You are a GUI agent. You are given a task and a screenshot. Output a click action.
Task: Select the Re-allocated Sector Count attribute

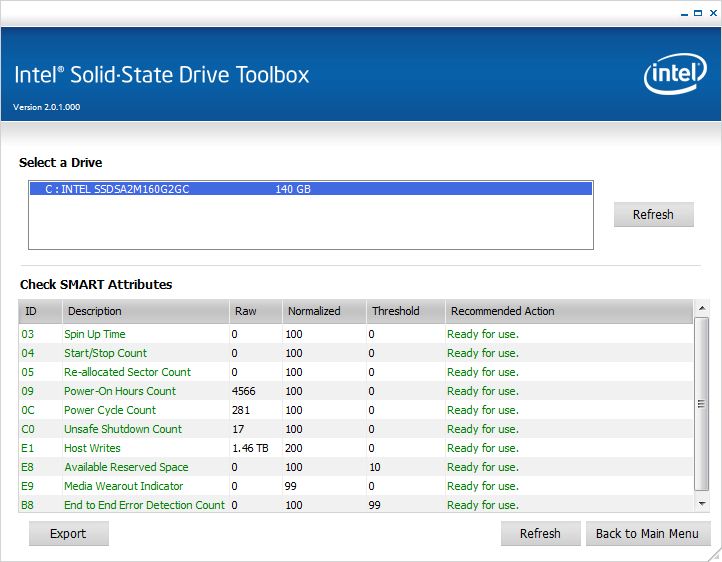[x=355, y=372]
